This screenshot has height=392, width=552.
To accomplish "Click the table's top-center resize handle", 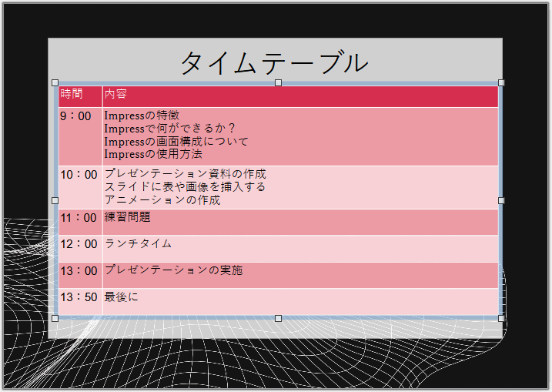I will tap(278, 82).
